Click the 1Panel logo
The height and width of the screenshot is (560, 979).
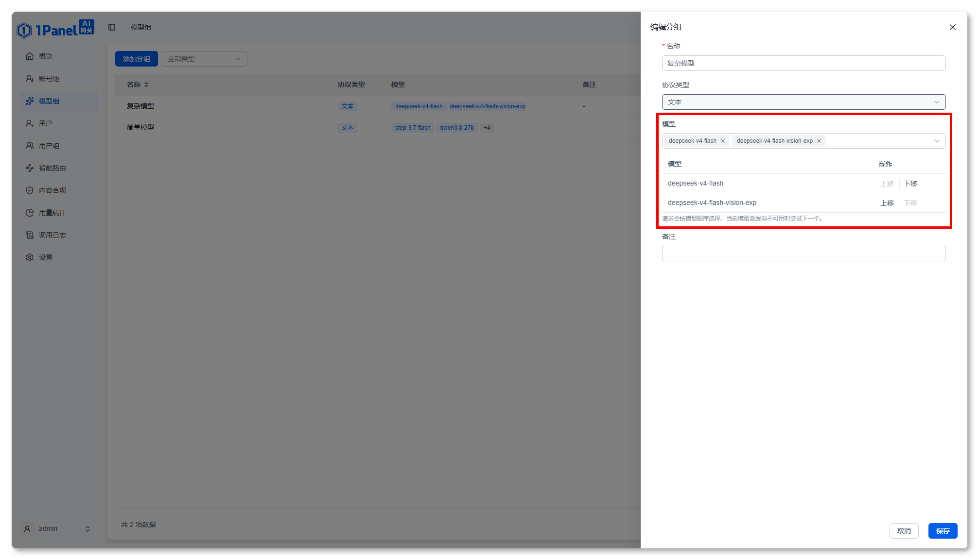coord(55,29)
